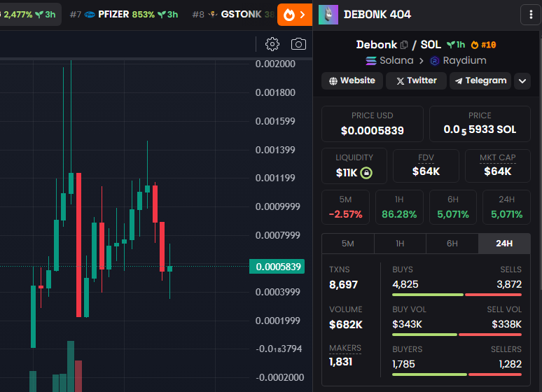
Task: Click the green sprout 1h age badge
Action: click(456, 45)
